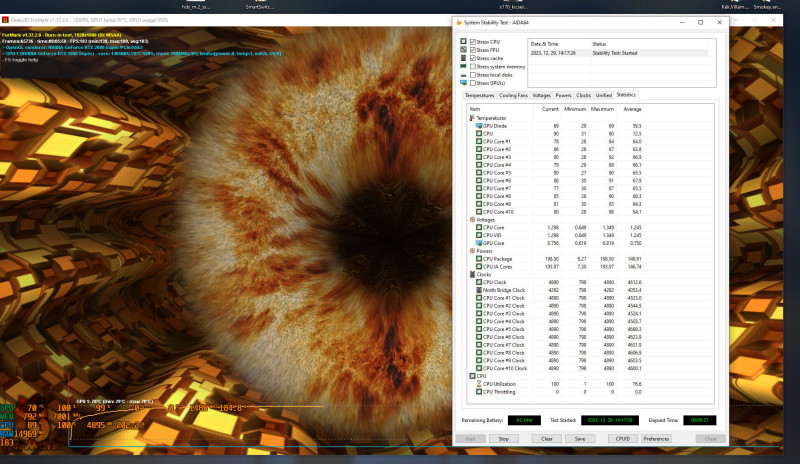Image resolution: width=800 pixels, height=464 pixels.
Task: Click the 'Test Started' date display field
Action: tap(610, 420)
